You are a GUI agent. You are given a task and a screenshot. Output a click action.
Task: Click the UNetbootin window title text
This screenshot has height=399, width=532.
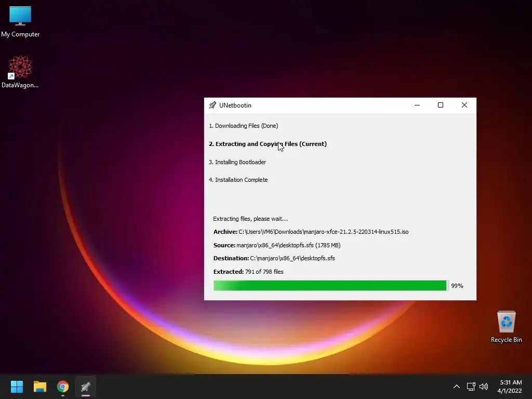[235, 105]
